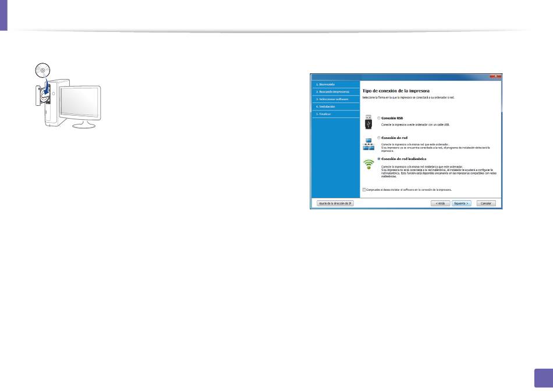Click the CD disc illustration above the computer
This screenshot has height=392, width=553.
tap(42, 70)
